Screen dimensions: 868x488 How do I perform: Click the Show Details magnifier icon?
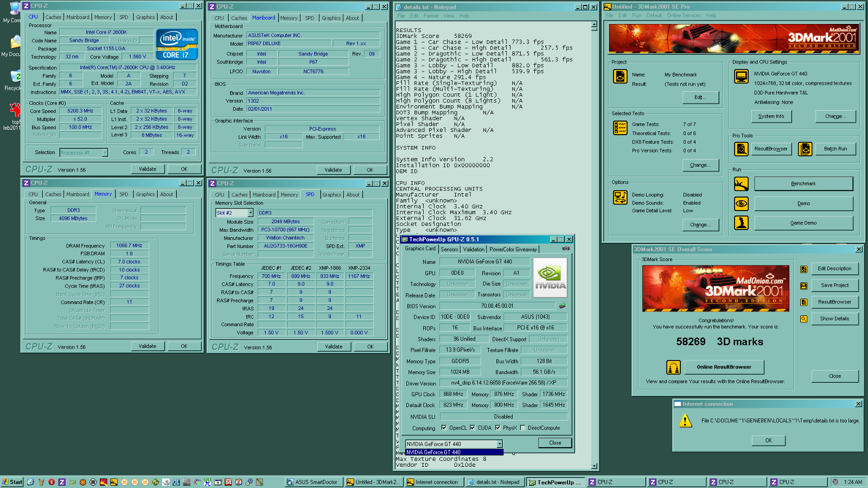[x=804, y=319]
